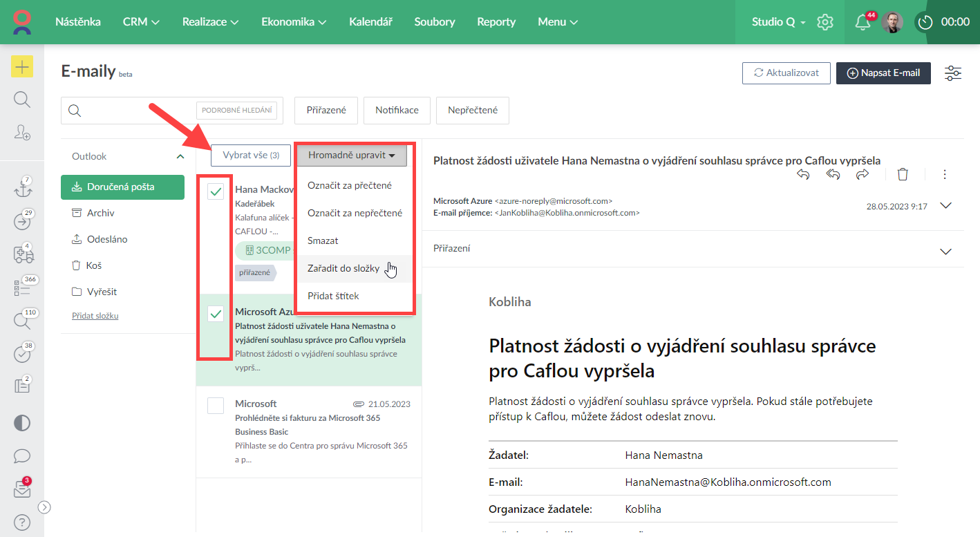The height and width of the screenshot is (537, 980).
Task: Click the Napsat E-mail button
Action: (x=883, y=73)
